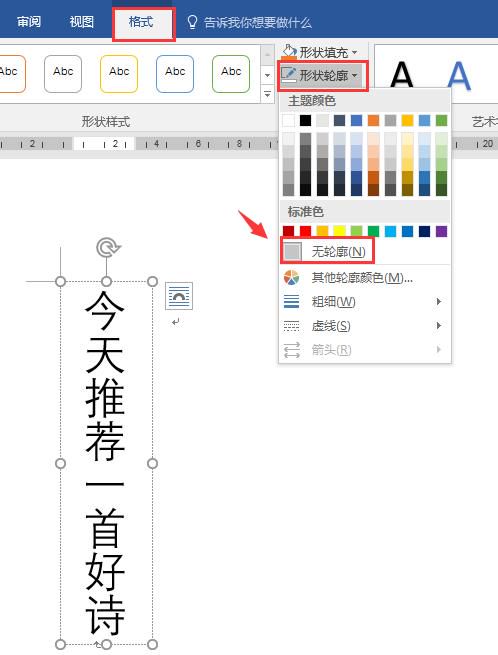
Task: Expand the shape styles gallery More arrow
Action: (x=267, y=95)
